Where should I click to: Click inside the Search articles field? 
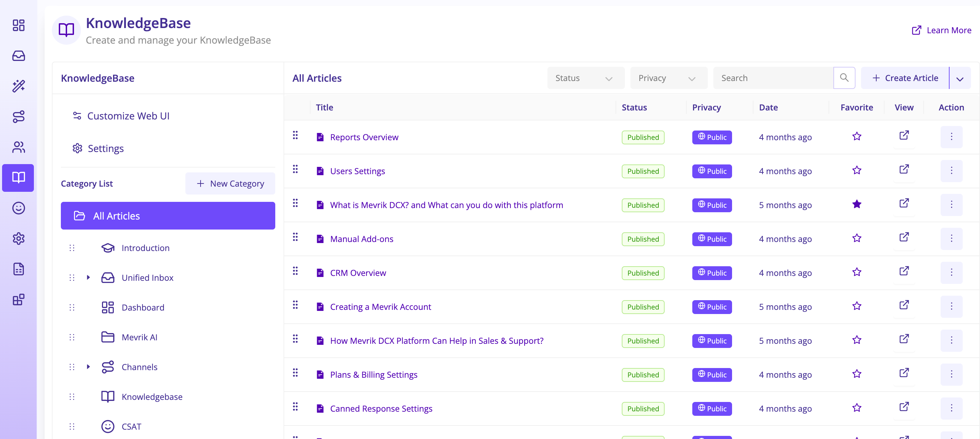click(772, 78)
